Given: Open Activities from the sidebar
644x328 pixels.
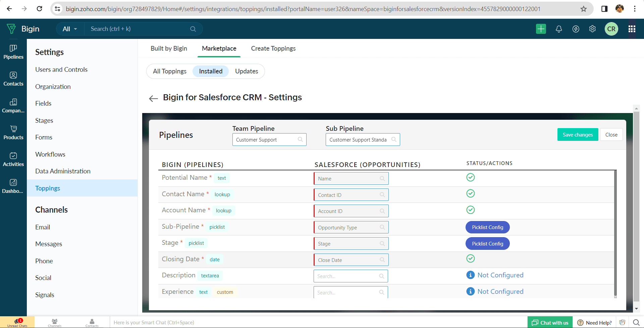Looking at the screenshot, I should (x=13, y=159).
